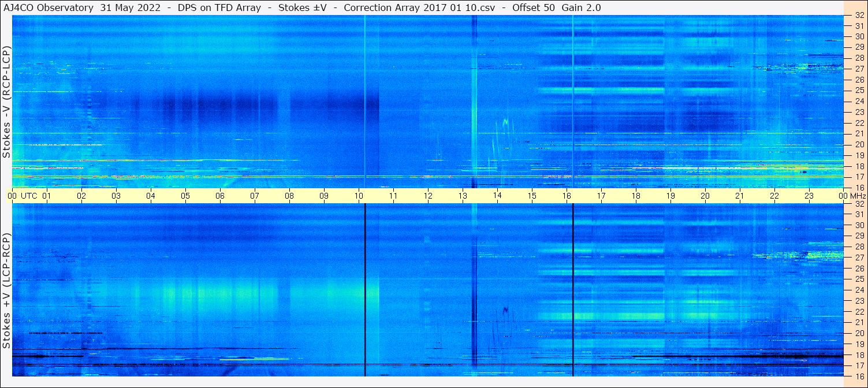
Task: Click hour "20" on the UTC time axis
Action: point(705,196)
